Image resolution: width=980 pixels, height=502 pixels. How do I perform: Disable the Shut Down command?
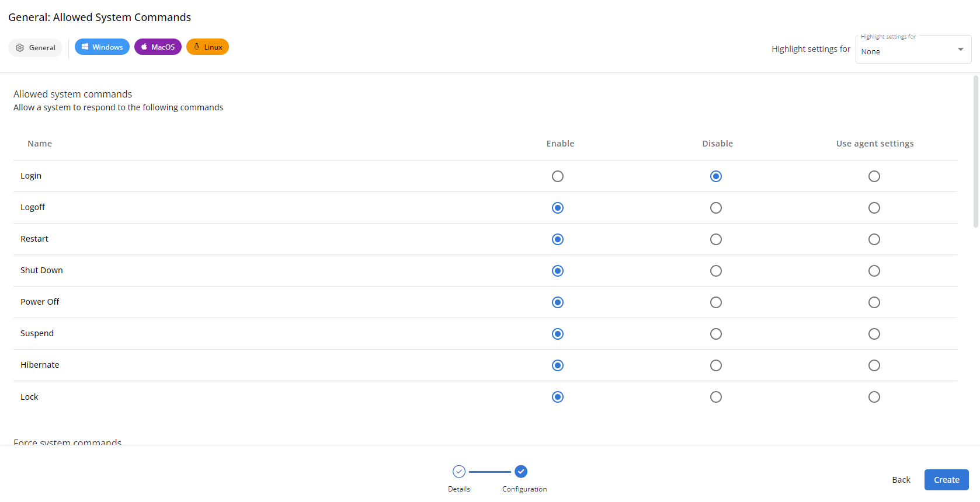(x=716, y=271)
